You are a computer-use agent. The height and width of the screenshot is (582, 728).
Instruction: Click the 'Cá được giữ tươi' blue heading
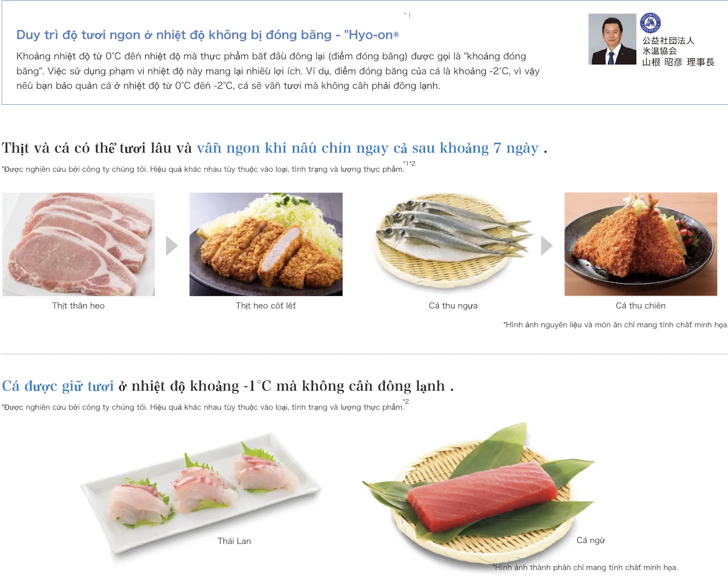pyautogui.click(x=58, y=386)
